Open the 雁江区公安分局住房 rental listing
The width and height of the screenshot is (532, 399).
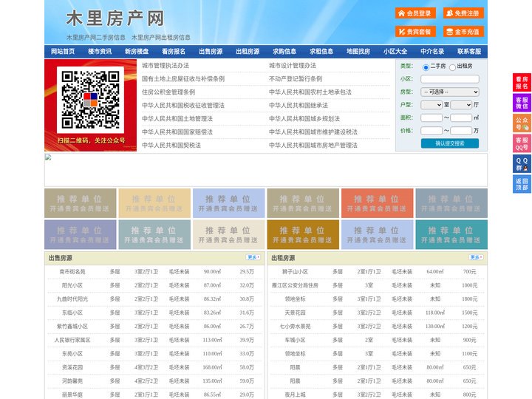pos(295,285)
